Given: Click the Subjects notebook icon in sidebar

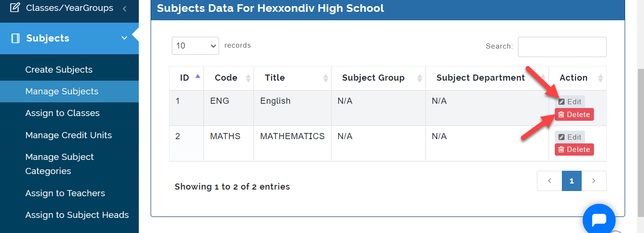Looking at the screenshot, I should click(x=15, y=38).
